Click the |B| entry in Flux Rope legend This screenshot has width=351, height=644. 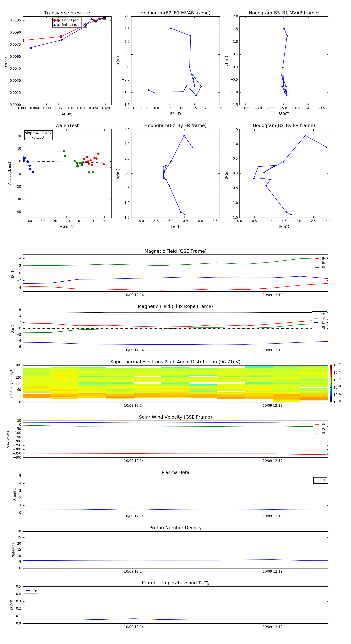coord(320,327)
